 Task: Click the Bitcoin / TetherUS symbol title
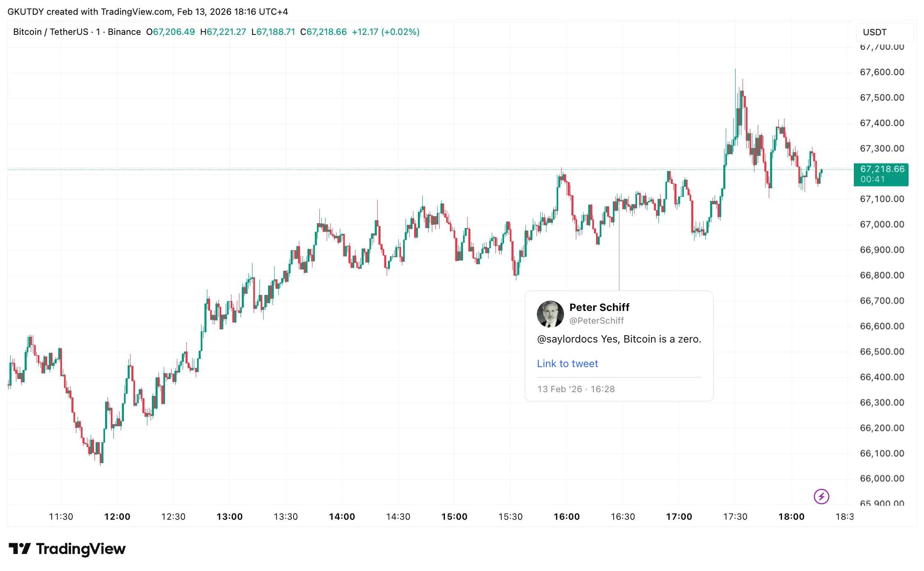tap(50, 32)
